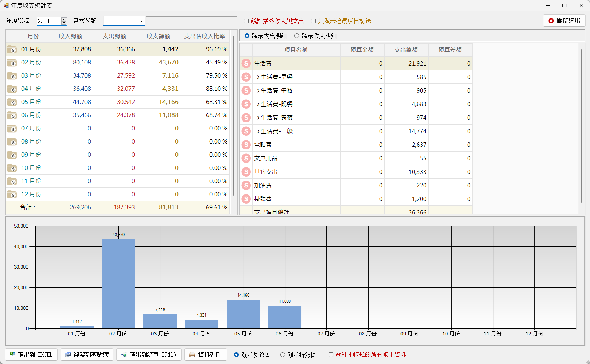Click the 10,333 expense cell
590x364 pixels.
point(406,172)
